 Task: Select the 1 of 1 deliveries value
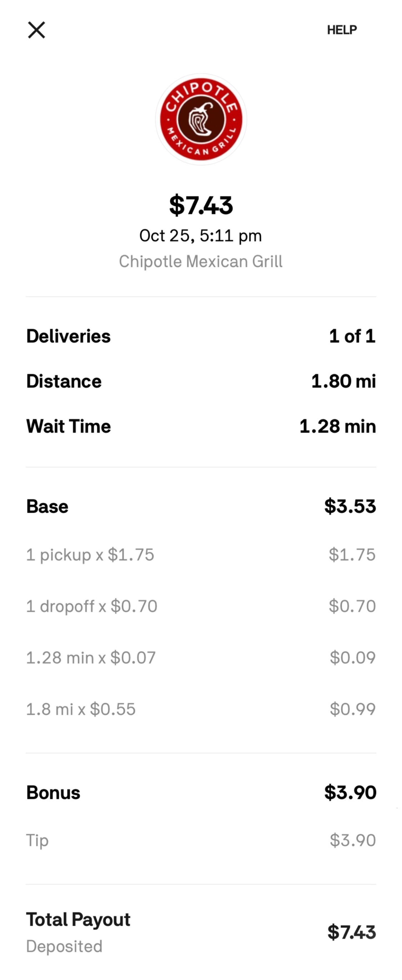(x=352, y=336)
